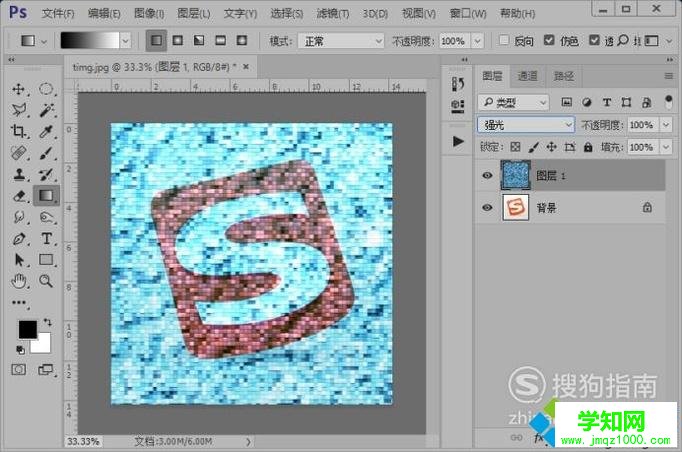Select the Pen tool
This screenshot has height=452, width=682.
[x=18, y=238]
